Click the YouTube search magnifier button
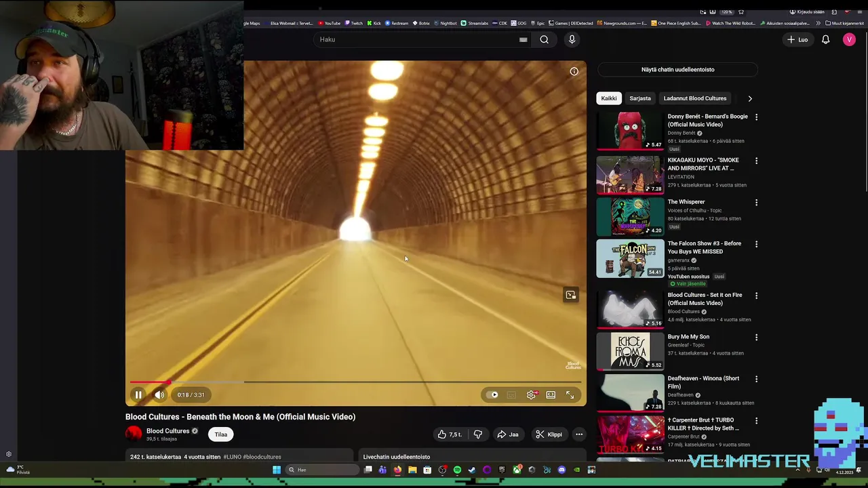Viewport: 868px width, 488px height. (544, 39)
